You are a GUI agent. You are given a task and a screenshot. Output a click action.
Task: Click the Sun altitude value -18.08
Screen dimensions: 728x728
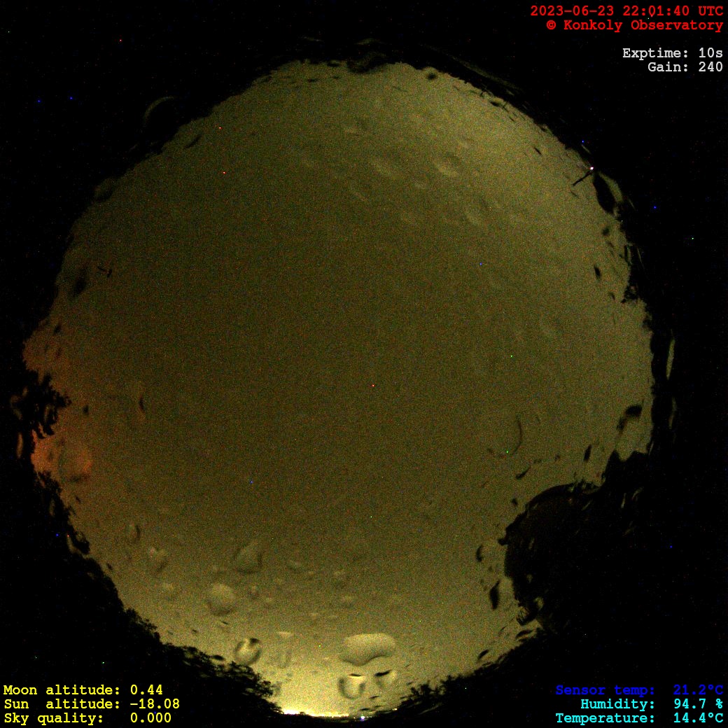click(154, 704)
